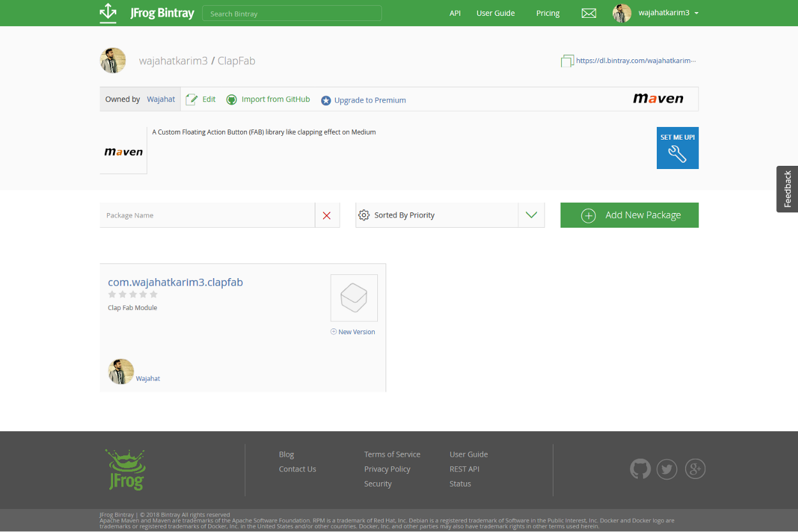Click the JFrog logo in footer
This screenshot has width=798, height=532.
[125, 469]
